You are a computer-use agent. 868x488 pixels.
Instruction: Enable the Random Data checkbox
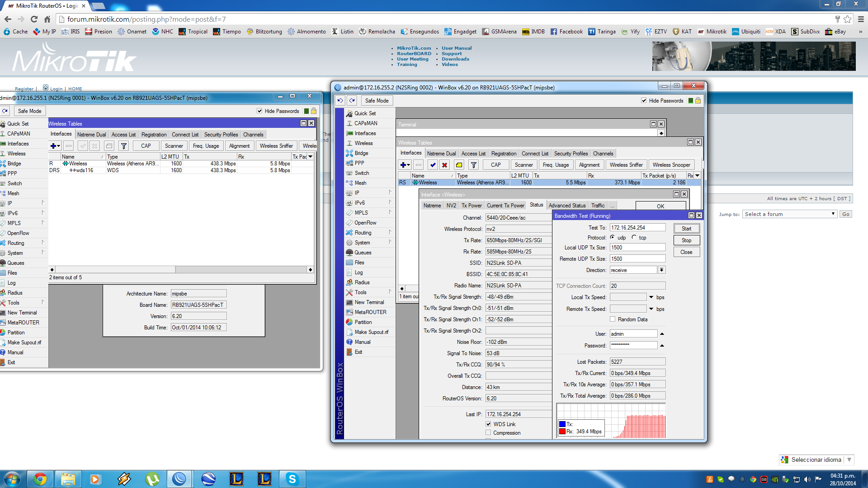pos(613,319)
